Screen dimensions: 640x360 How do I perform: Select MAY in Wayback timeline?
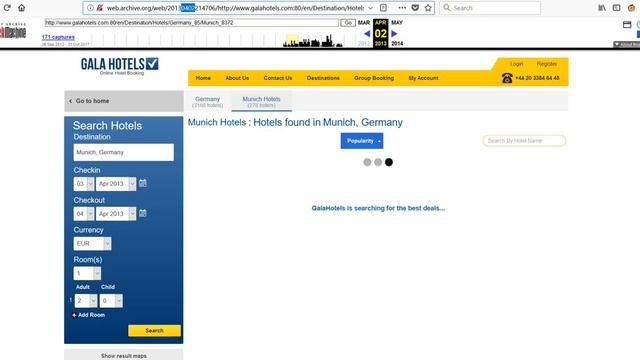[x=397, y=23]
